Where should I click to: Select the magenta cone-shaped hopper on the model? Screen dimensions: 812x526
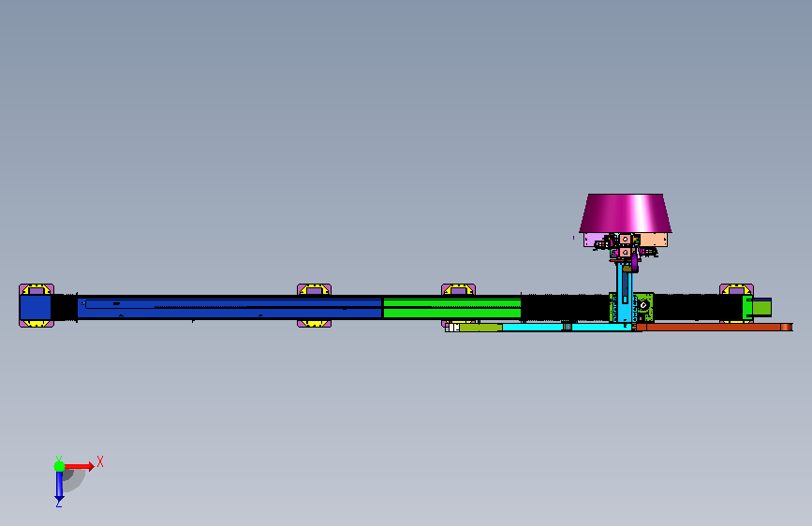[626, 213]
